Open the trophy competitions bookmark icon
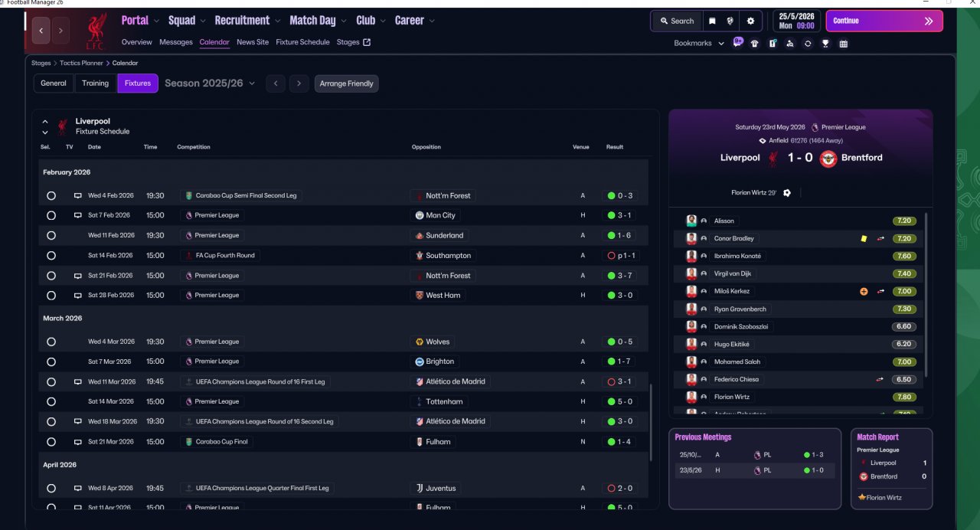Viewport: 980px width, 530px height. point(825,44)
